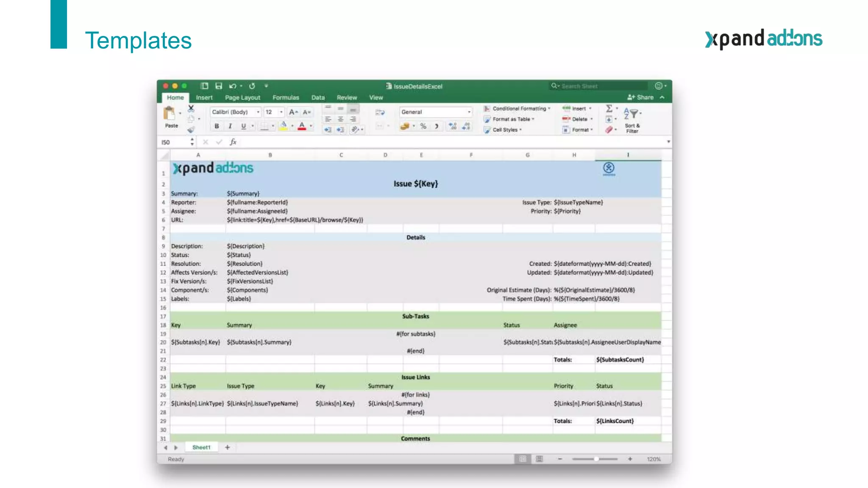Click the zoom slider in status bar
This screenshot has height=488, width=868.
(595, 459)
